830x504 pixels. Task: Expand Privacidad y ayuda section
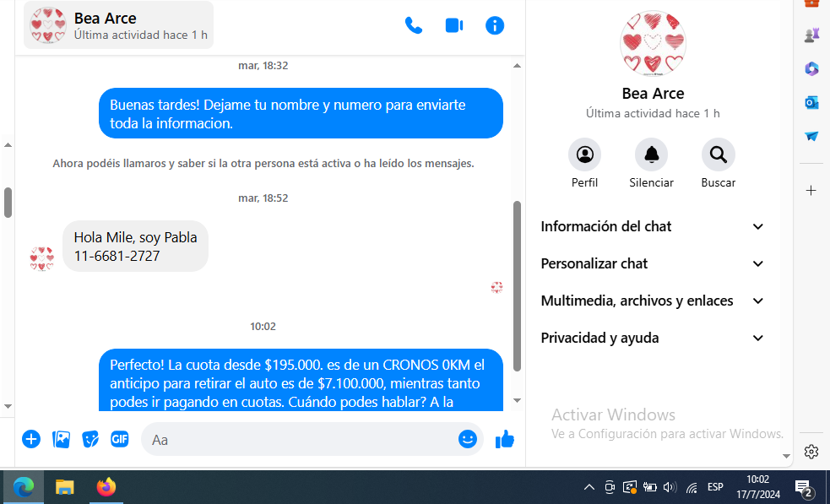[652, 338]
